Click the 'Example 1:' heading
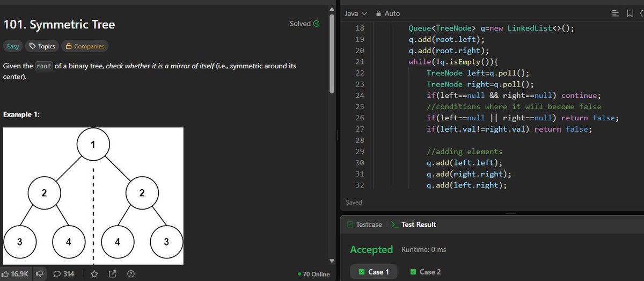This screenshot has height=281, width=644. [x=21, y=114]
